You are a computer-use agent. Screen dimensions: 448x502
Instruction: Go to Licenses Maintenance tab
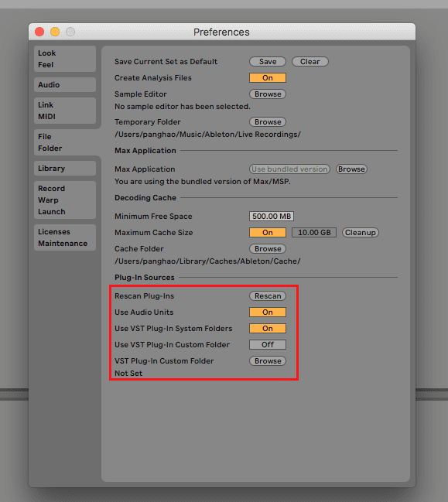[x=65, y=237]
